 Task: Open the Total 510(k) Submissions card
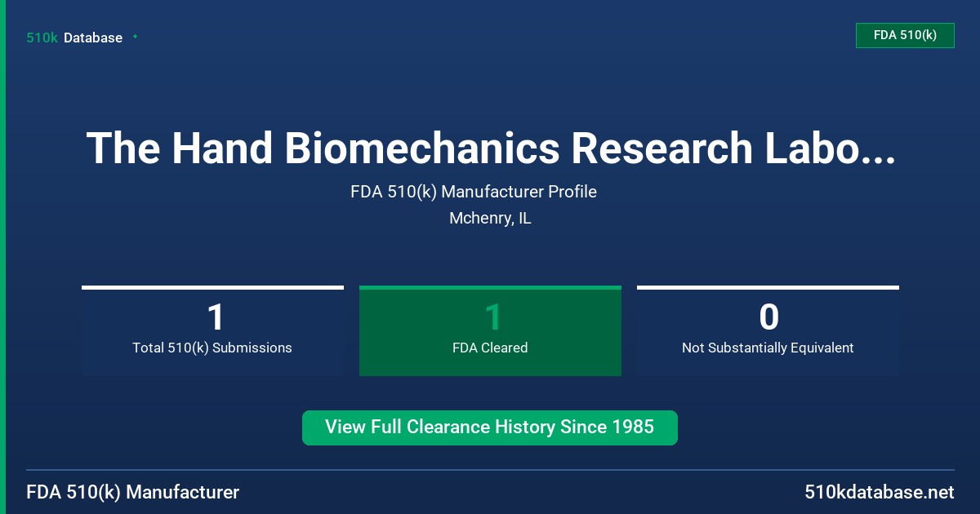pyautogui.click(x=212, y=330)
